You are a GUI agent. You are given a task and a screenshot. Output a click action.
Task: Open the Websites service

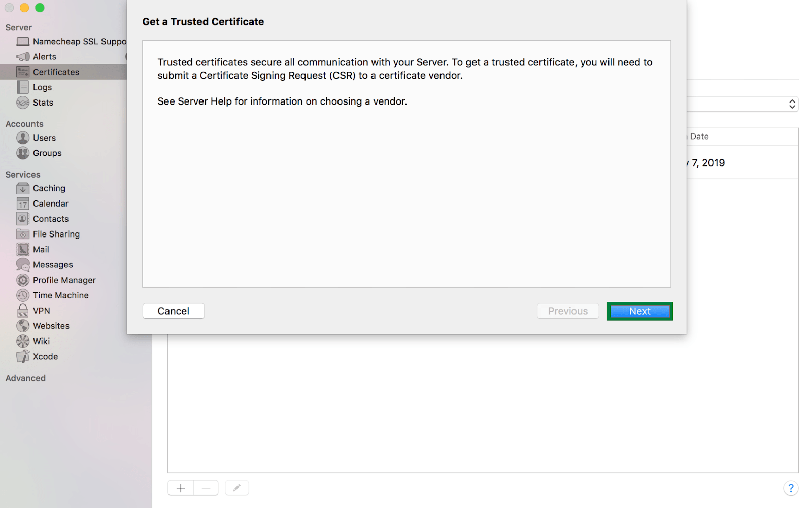coord(51,326)
